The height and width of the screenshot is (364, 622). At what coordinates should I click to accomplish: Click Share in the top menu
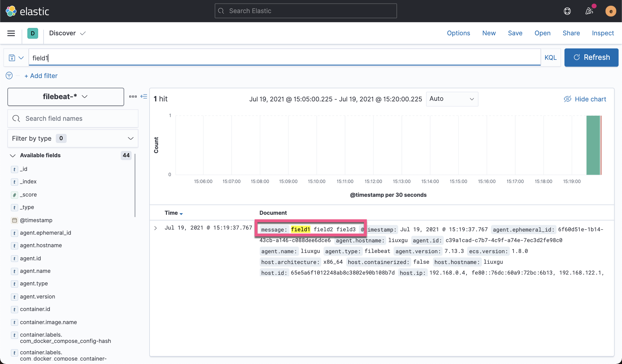[x=571, y=33]
